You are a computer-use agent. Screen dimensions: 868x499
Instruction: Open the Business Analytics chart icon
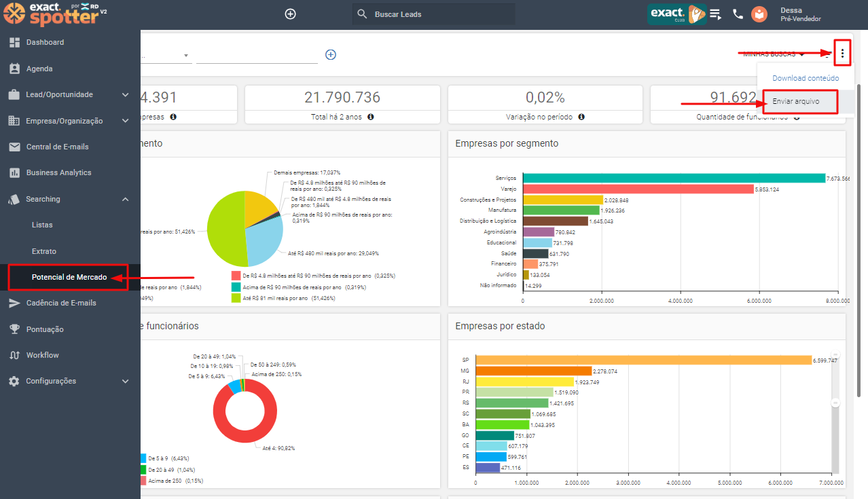(14, 172)
